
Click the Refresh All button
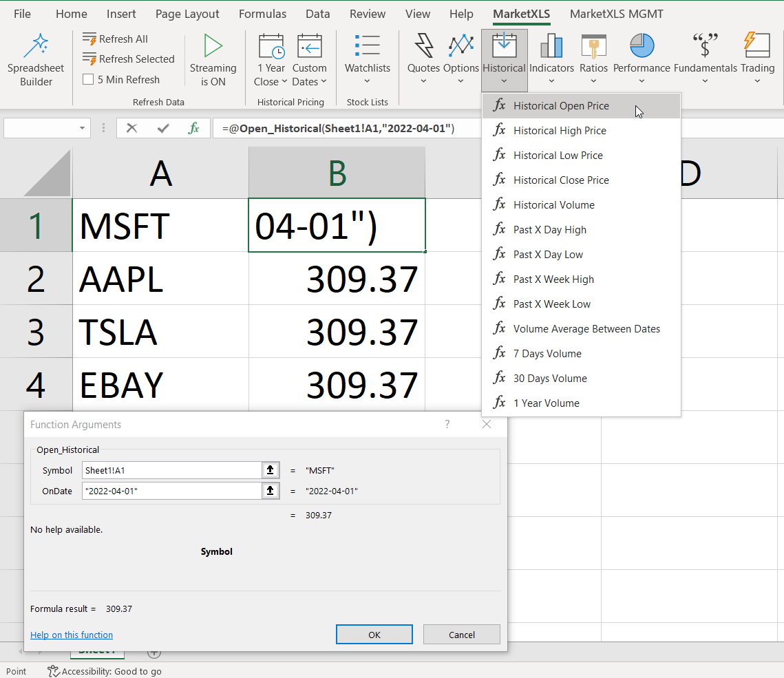coord(115,39)
